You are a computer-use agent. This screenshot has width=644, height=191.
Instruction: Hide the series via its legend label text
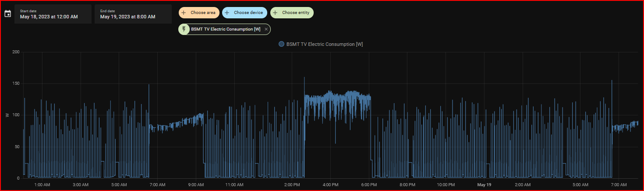pos(324,44)
